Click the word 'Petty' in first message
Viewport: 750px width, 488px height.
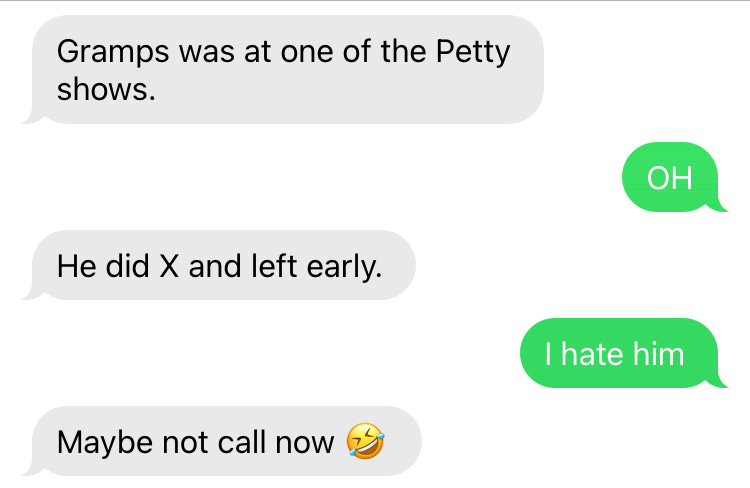tap(473, 53)
